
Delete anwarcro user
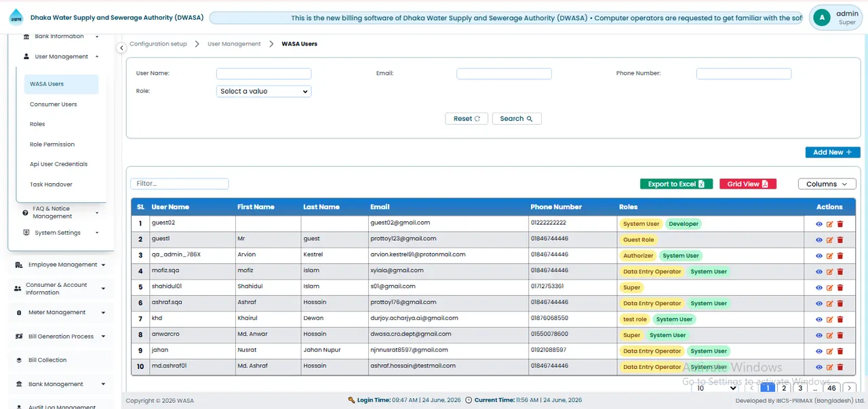tap(840, 335)
